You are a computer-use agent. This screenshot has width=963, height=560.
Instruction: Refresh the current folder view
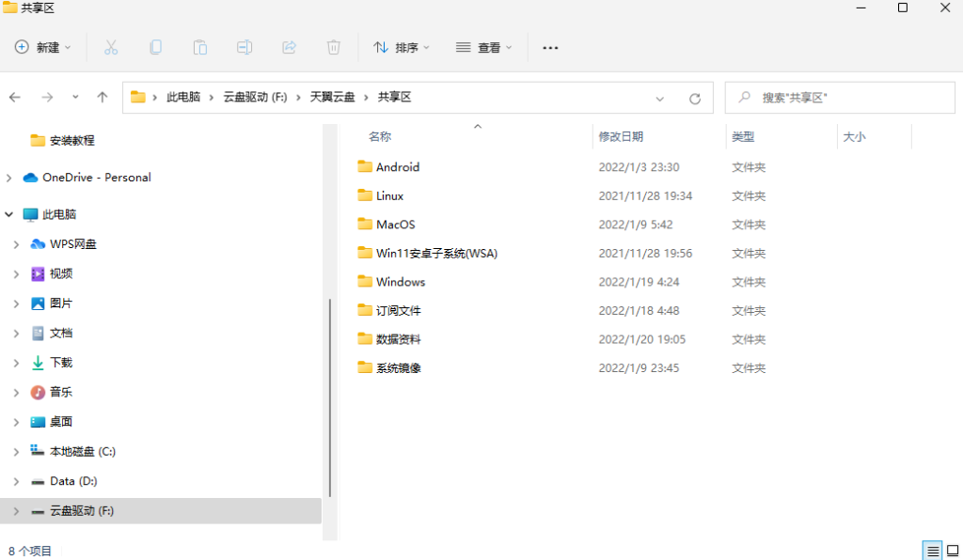tap(695, 98)
